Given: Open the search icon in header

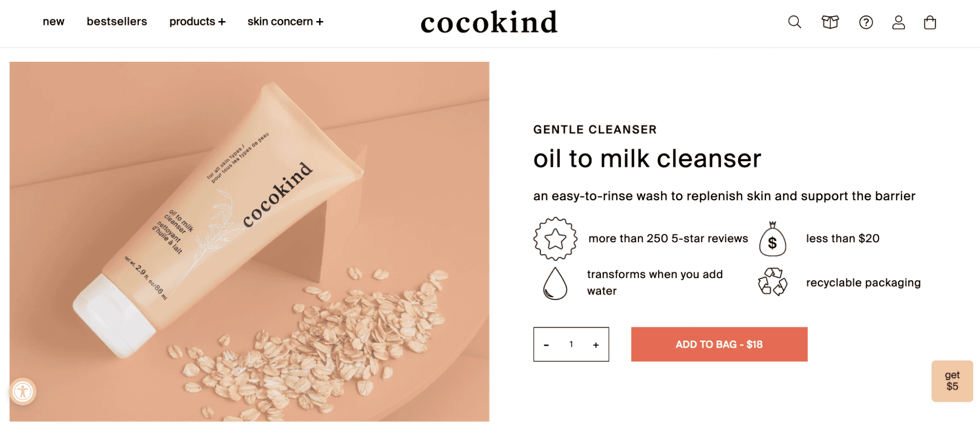Looking at the screenshot, I should (794, 22).
